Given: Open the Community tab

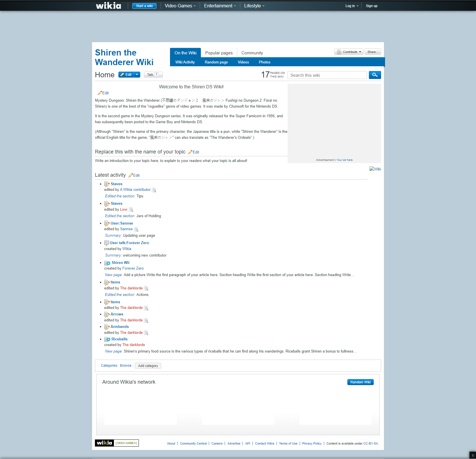Looking at the screenshot, I should coord(252,53).
